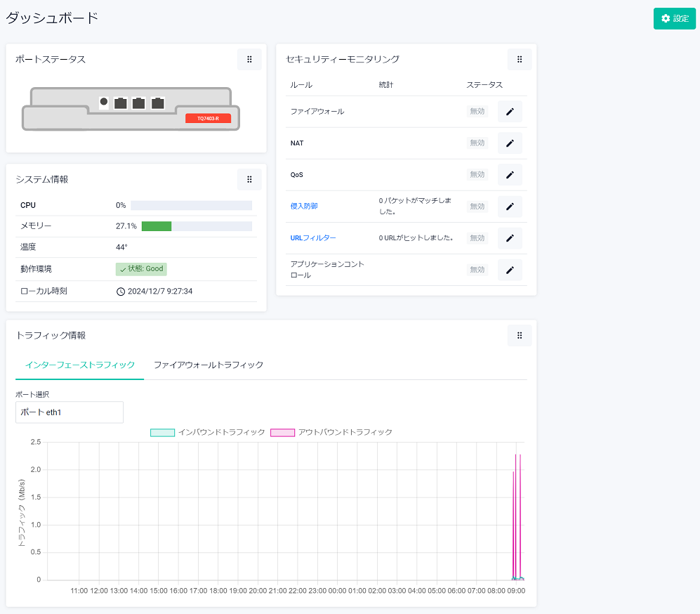Image resolution: width=700 pixels, height=614 pixels.
Task: Click drag handle icon on システム情報 panel
Action: 249,180
